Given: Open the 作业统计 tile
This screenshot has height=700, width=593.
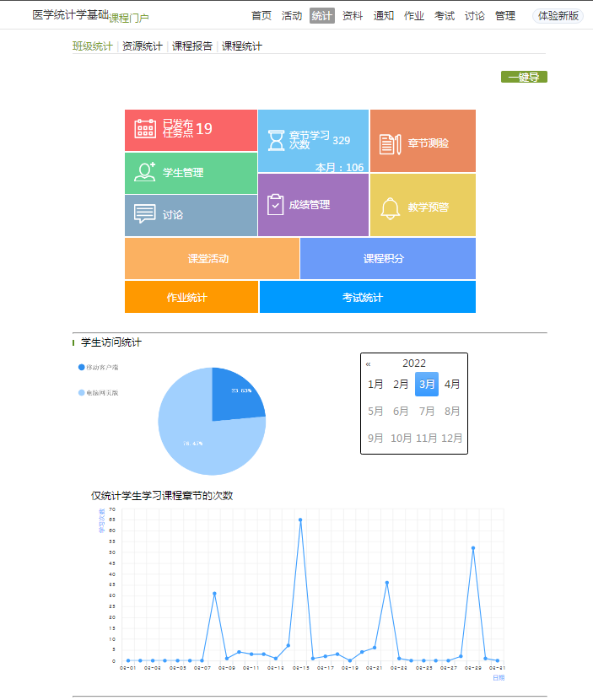Looking at the screenshot, I should click(191, 297).
